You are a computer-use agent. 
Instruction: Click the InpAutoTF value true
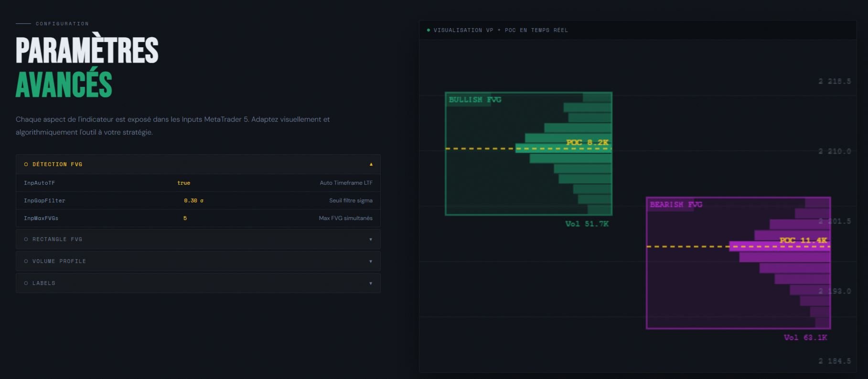click(183, 183)
